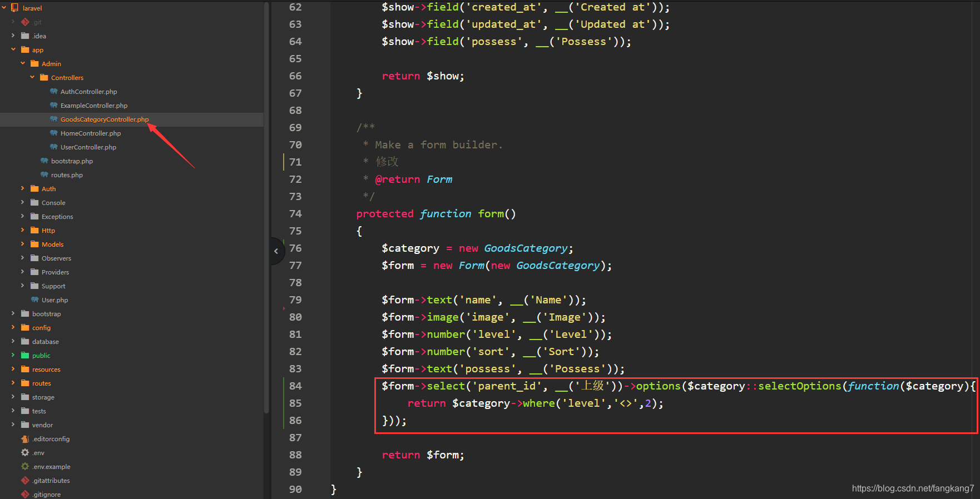Click the GoodsCategoryController.php file icon

(53, 119)
